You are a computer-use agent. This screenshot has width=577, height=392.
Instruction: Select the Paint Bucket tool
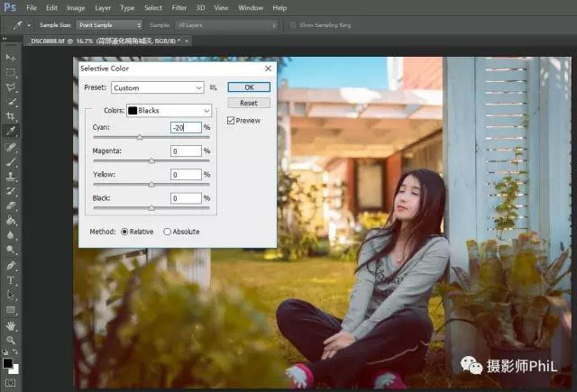click(10, 220)
